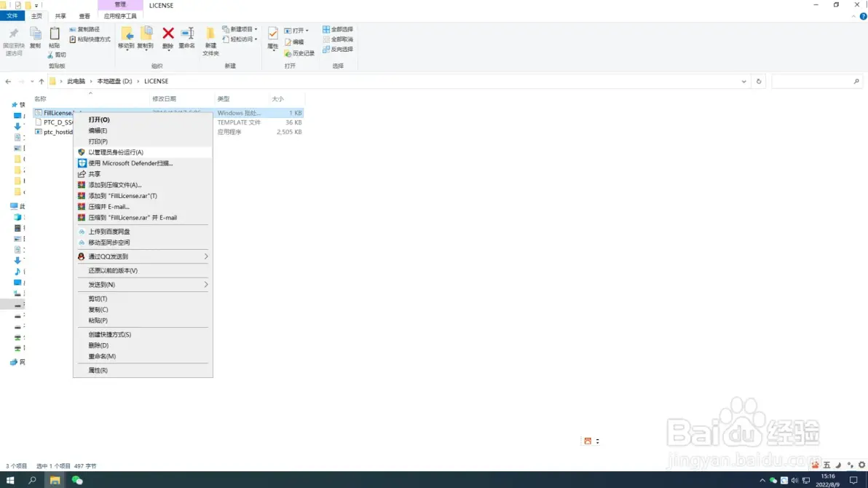Click Invert Selection in ribbon
The height and width of the screenshot is (488, 868).
pyautogui.click(x=338, y=50)
